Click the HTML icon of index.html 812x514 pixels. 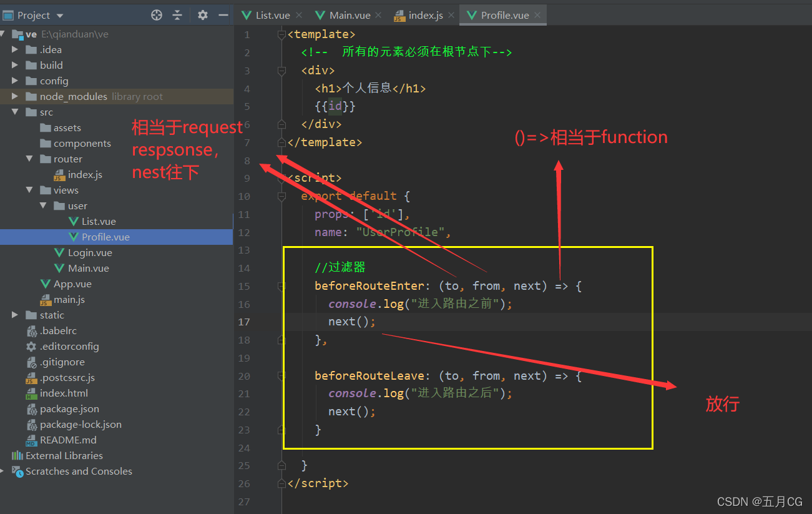[x=31, y=393]
